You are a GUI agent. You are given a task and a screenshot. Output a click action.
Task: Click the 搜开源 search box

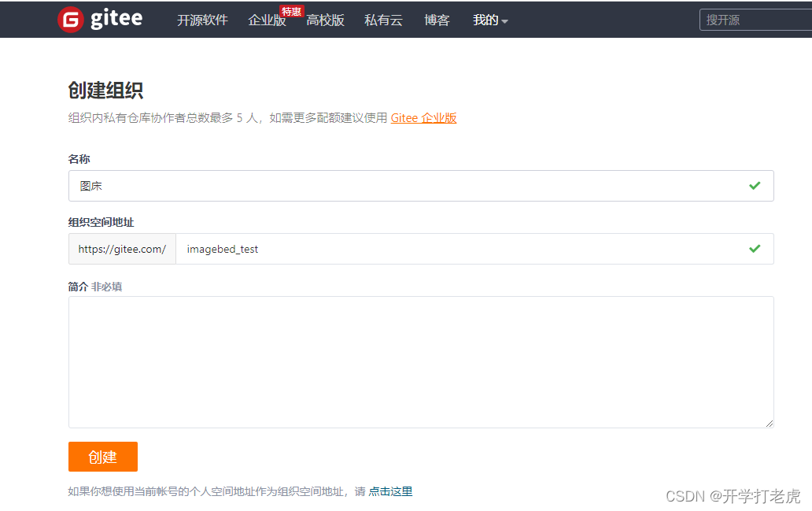(755, 19)
